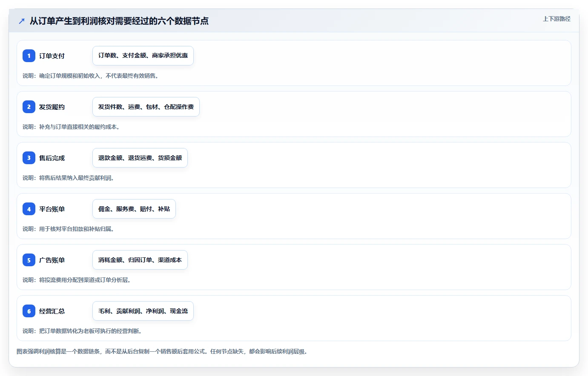
Task: Click the number 1 step badge
Action: 29,56
